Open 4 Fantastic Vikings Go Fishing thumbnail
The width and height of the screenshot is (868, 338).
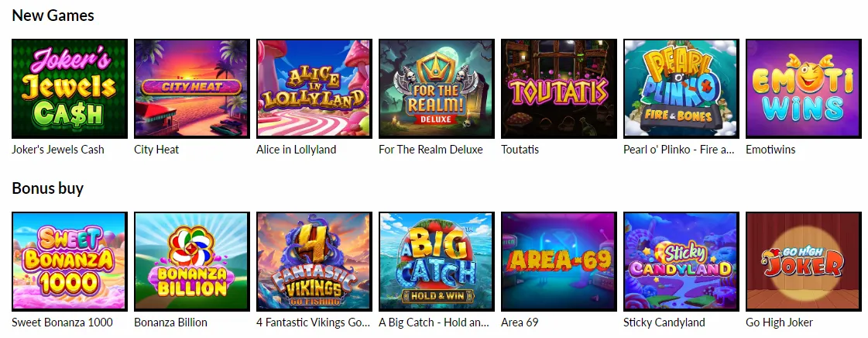[314, 261]
